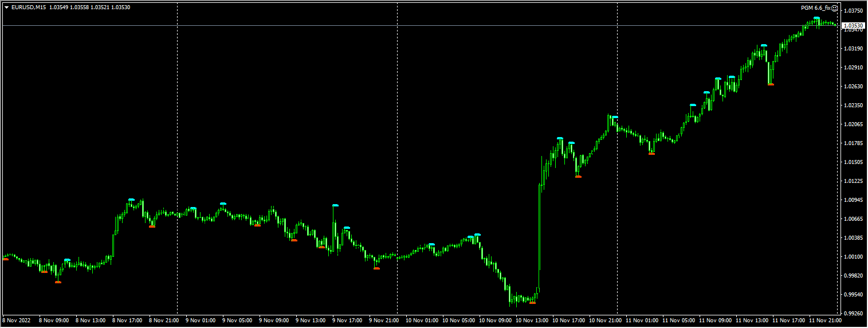Open the EURUSD,M15 chart dropdown triangle

pyautogui.click(x=6, y=7)
